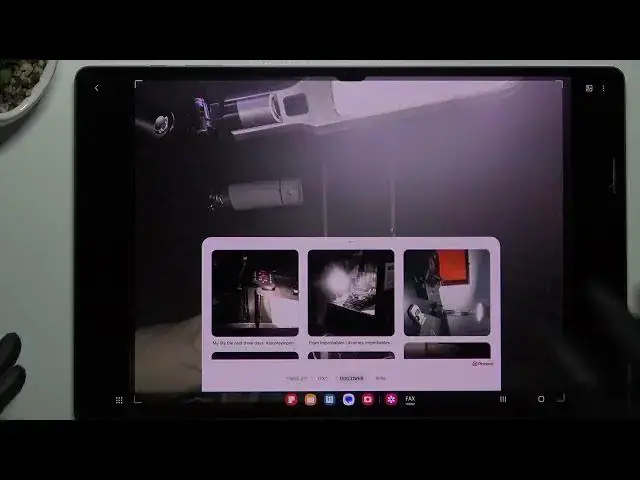
Task: Launch the orange app icon in the taskbar
Action: point(311,400)
